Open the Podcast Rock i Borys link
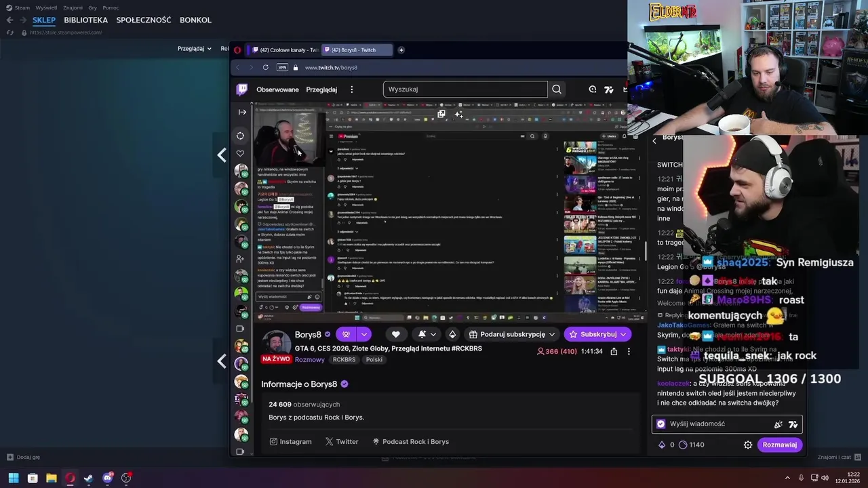This screenshot has height=488, width=868. point(411,441)
